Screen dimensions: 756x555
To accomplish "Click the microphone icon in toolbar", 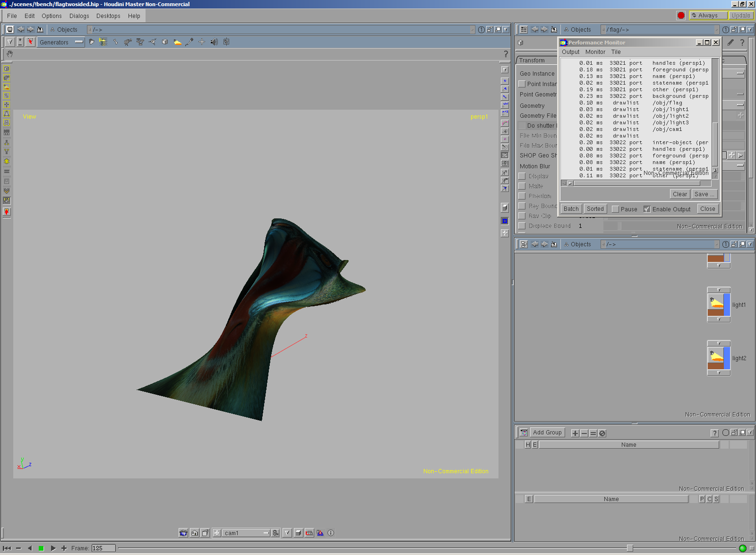I will [x=189, y=42].
